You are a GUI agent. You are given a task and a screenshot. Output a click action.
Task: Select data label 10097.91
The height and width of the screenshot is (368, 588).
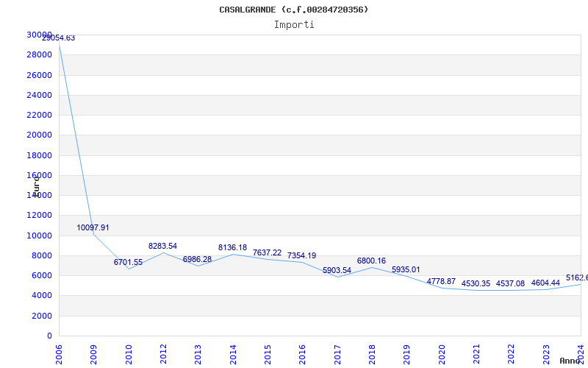coord(93,227)
